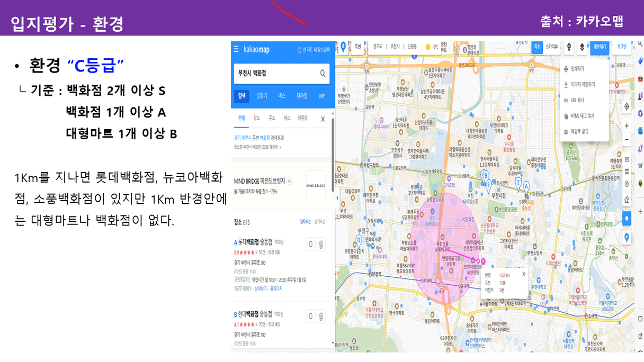Viewport: 644px width, 362px height.
Task: Click the 내보내기 export button
Action: [600, 47]
